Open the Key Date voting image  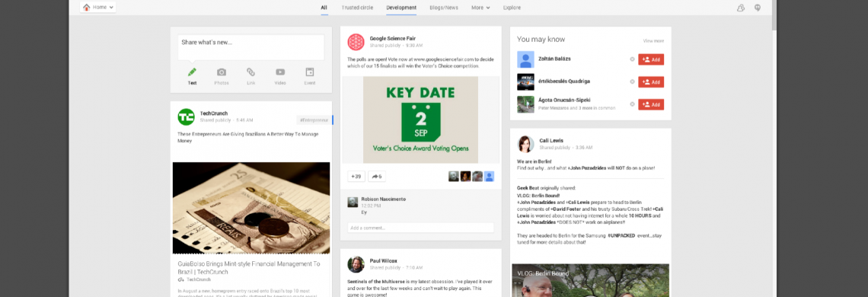[x=421, y=120]
